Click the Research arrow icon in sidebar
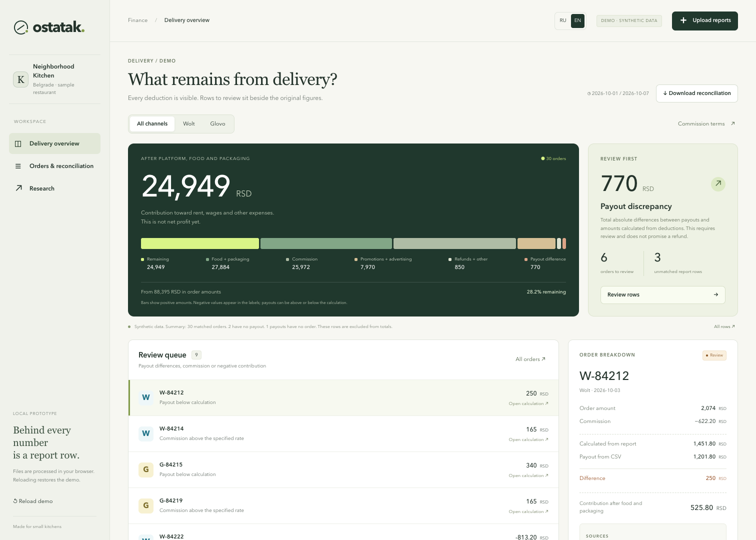Screen dimensions: 756x540 coord(18,188)
